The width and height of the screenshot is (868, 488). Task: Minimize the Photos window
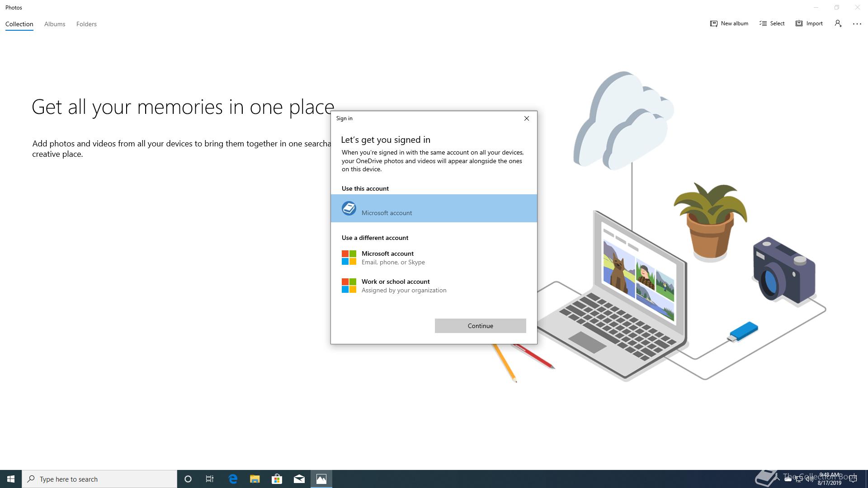point(816,7)
